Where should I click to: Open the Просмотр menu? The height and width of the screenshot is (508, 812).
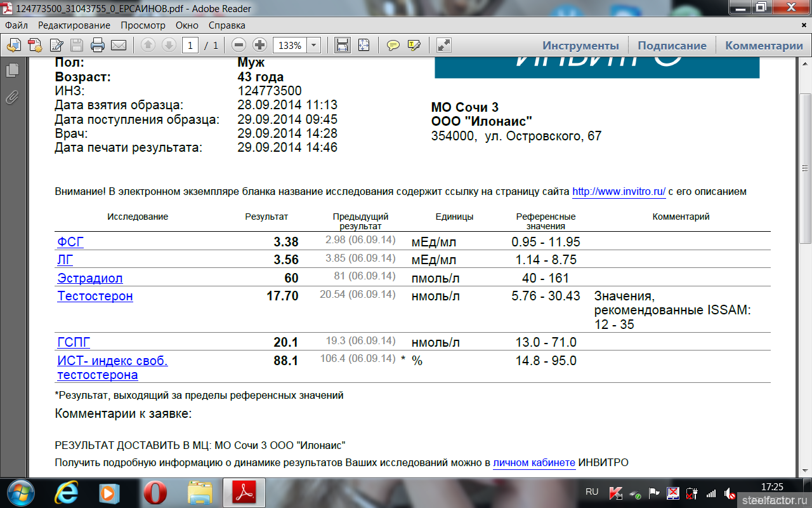click(143, 25)
